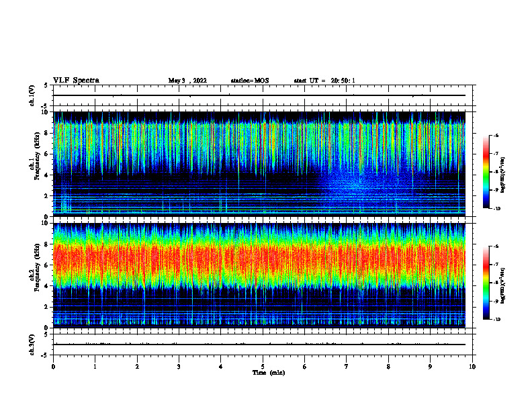Screen dimensions: 532x411
Task: Select the ch.2 "Frequency (kHz)" axis label
Action: (37, 267)
